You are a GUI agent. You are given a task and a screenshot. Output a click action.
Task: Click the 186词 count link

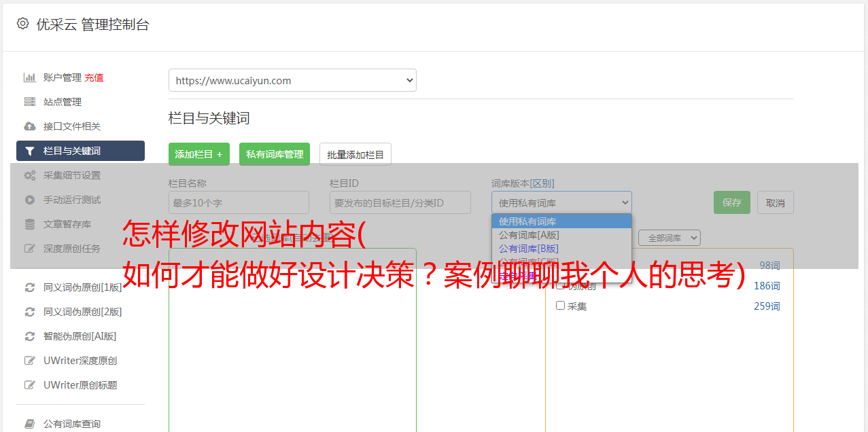[x=767, y=286]
